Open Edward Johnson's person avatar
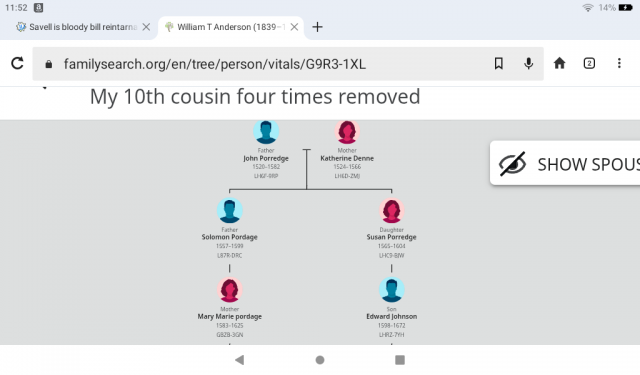 click(x=391, y=290)
